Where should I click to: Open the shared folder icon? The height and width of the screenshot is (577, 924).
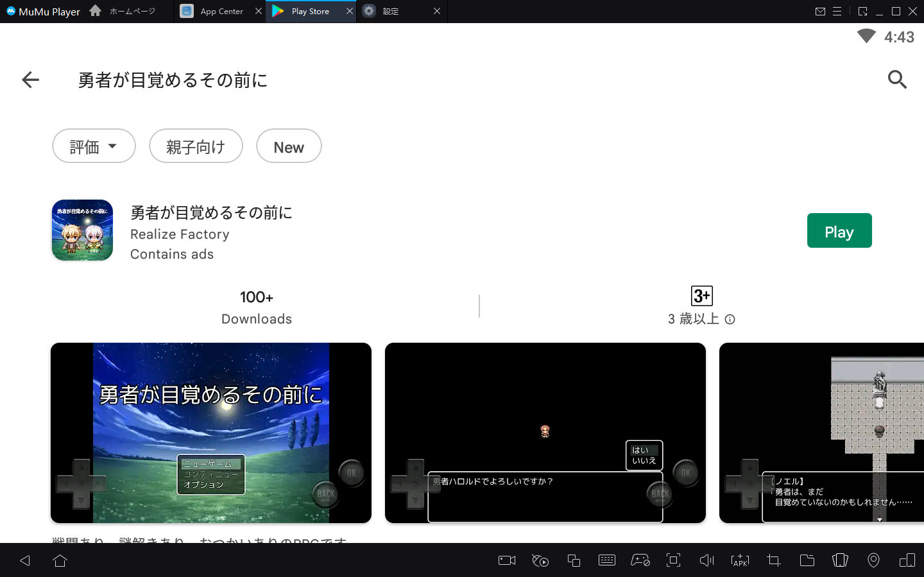[807, 560]
